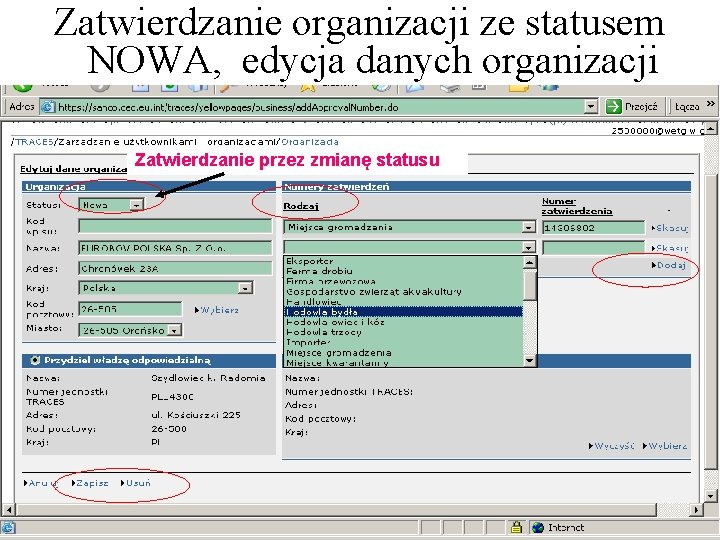
Task: Click the Anuluj link
Action: (x=43, y=483)
